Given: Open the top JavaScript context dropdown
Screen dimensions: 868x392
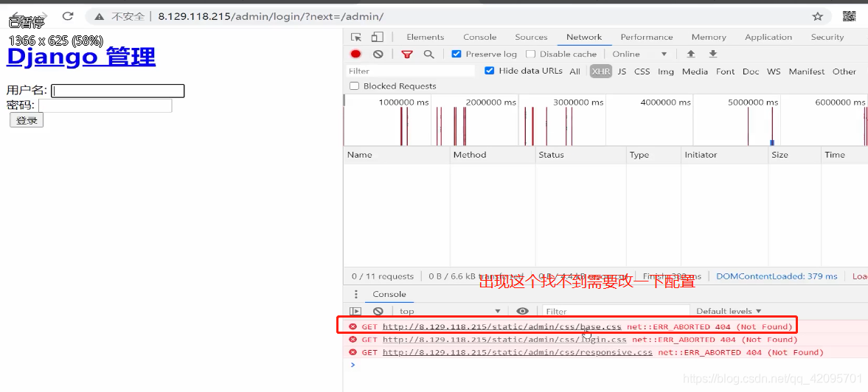Looking at the screenshot, I should pyautogui.click(x=449, y=311).
